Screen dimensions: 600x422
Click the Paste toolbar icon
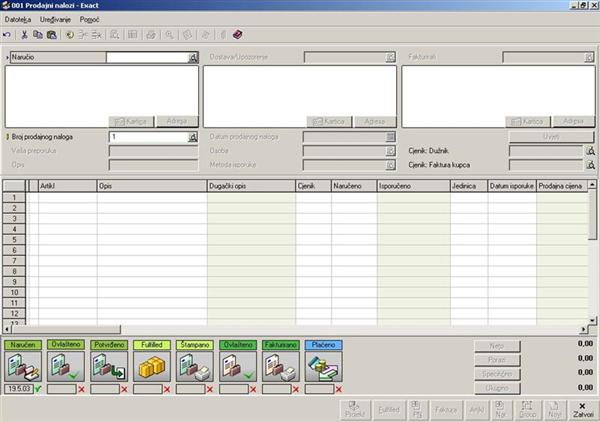point(51,34)
